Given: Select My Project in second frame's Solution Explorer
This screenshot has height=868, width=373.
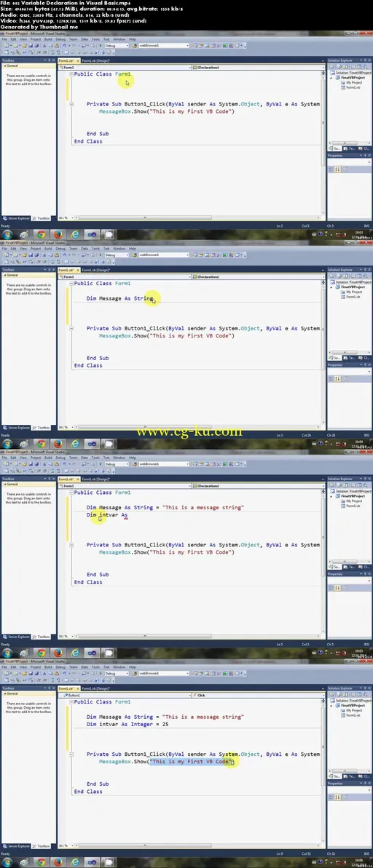Looking at the screenshot, I should point(353,292).
